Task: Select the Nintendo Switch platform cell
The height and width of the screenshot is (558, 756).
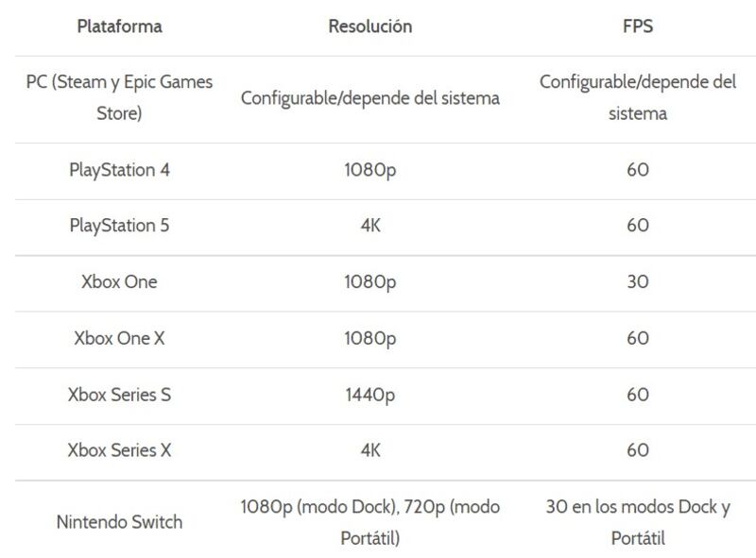Action: click(119, 522)
